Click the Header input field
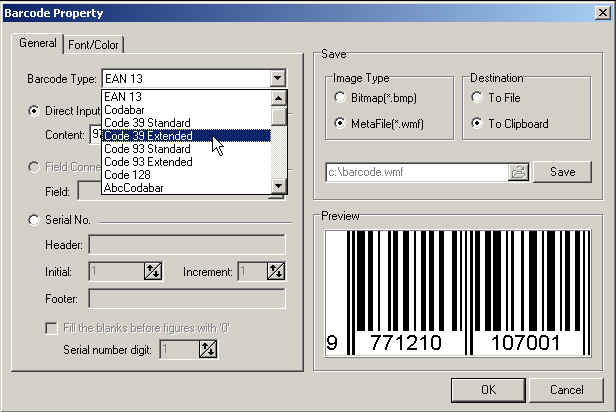Screen dimensions: 616x412 (187, 245)
